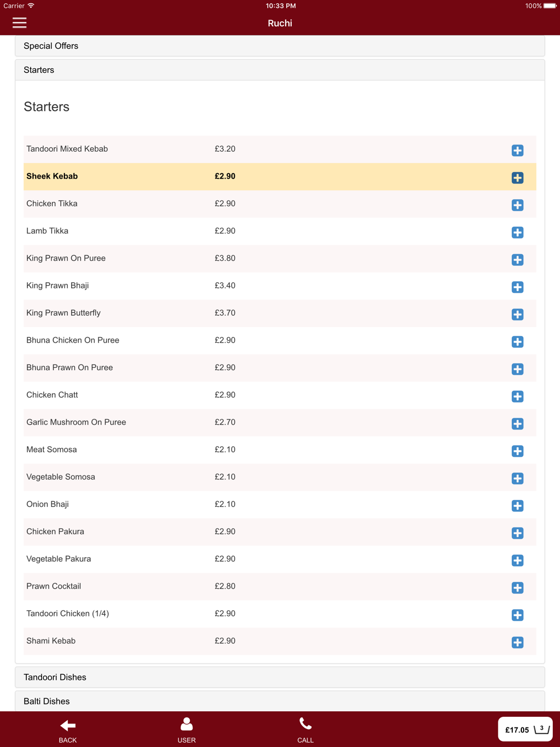Add Vegetable Pakura plus icon
Screen dimensions: 560x747
click(x=517, y=561)
